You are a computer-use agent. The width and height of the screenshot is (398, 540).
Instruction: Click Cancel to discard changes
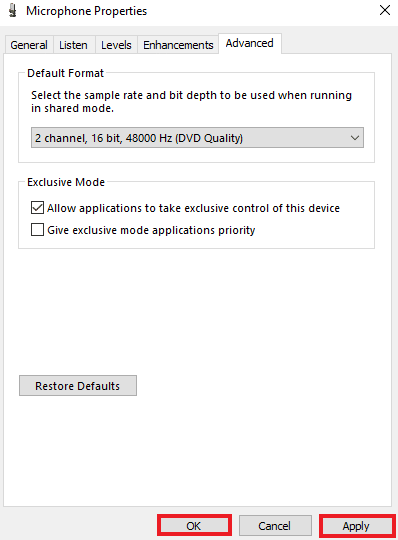pyautogui.click(x=275, y=526)
